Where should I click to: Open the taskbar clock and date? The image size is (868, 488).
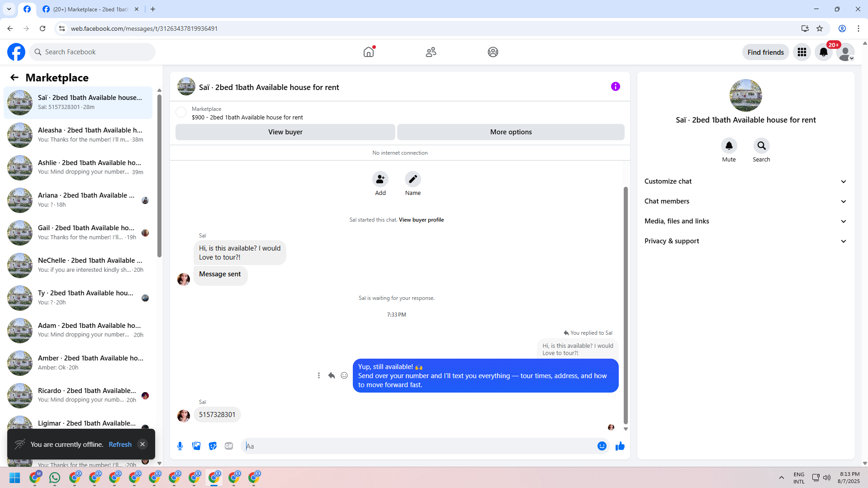coord(849,478)
